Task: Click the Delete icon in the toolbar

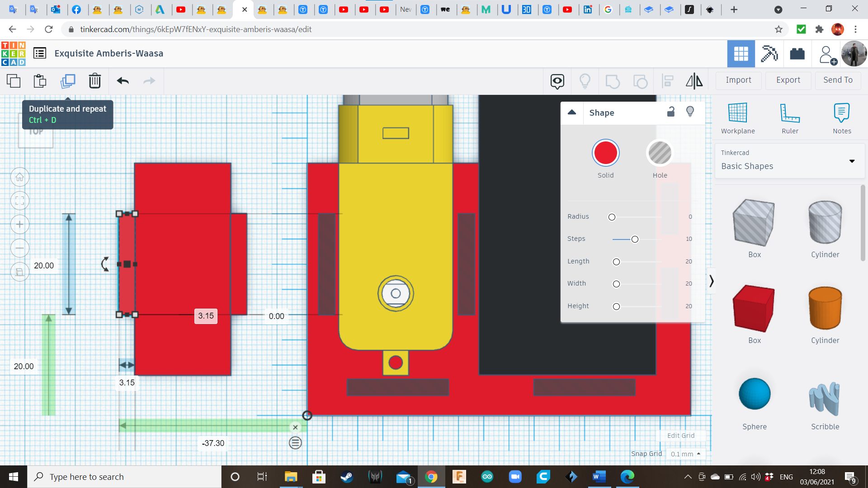Action: pyautogui.click(x=94, y=81)
